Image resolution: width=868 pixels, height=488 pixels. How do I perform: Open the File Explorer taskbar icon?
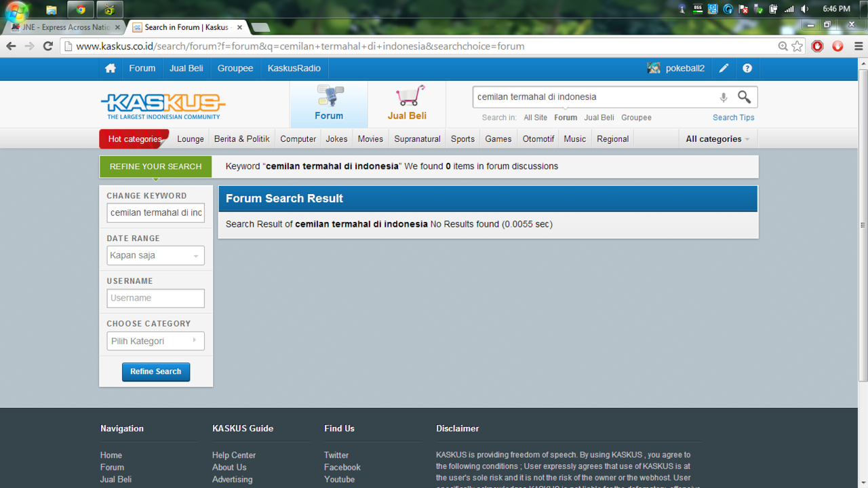click(x=52, y=10)
